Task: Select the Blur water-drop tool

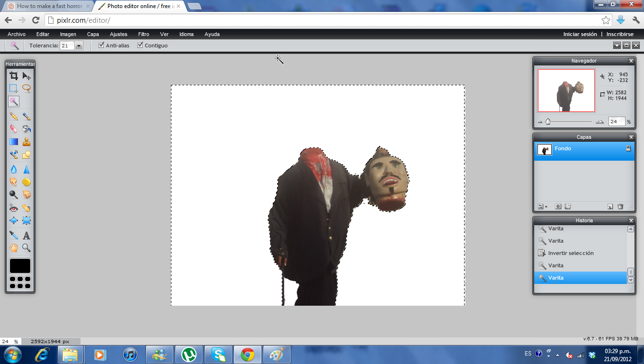Action: (x=14, y=169)
